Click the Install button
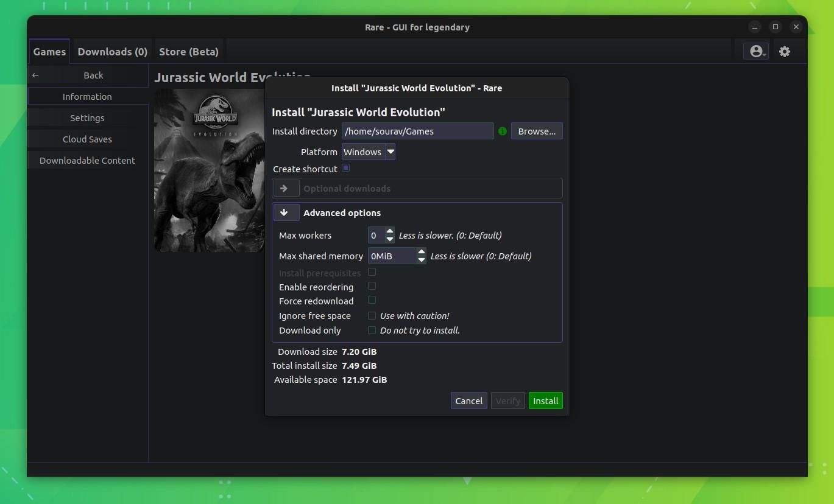Screen dimensions: 834x504 (545, 401)
